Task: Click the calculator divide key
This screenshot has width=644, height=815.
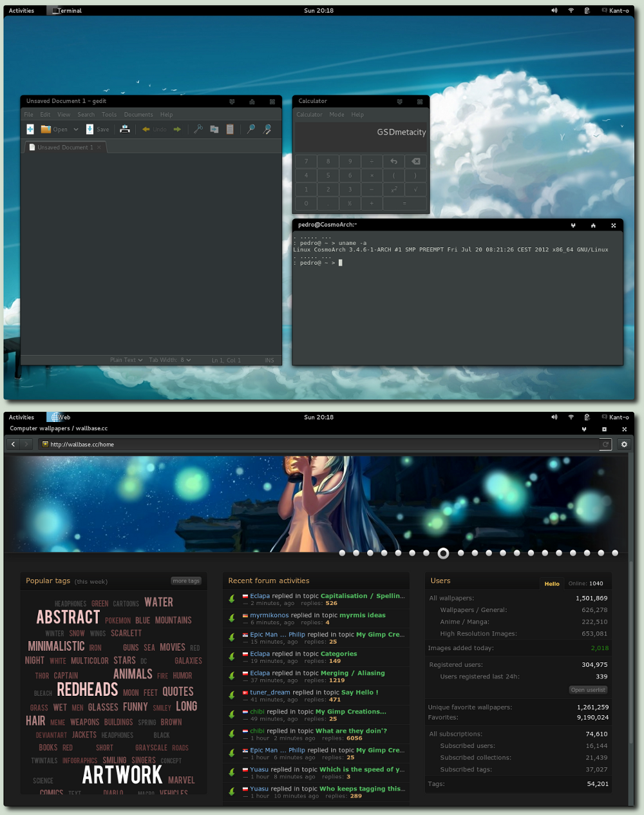Action: (x=372, y=162)
